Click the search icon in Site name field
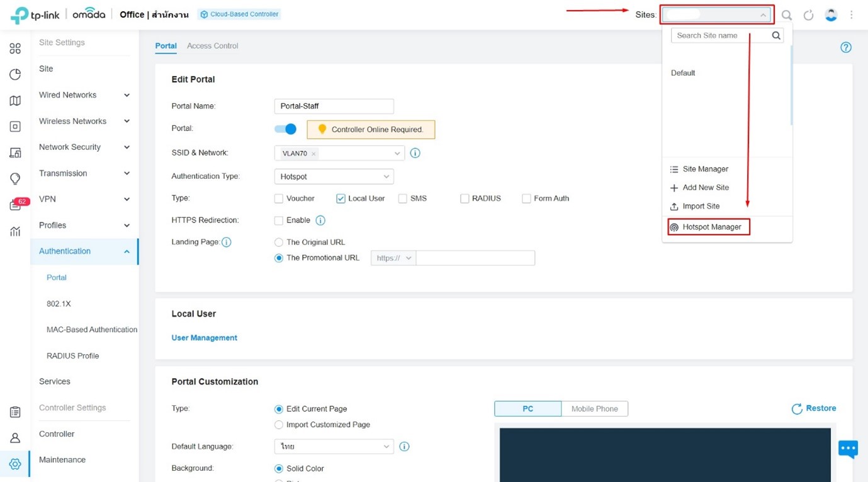The width and height of the screenshot is (868, 482). (776, 36)
